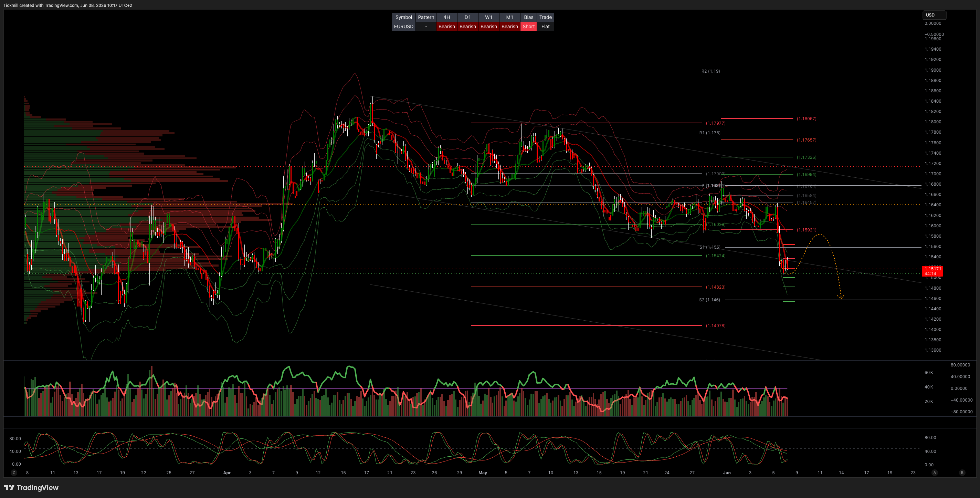
Task: Click the Bearish cell under M1
Action: click(509, 27)
